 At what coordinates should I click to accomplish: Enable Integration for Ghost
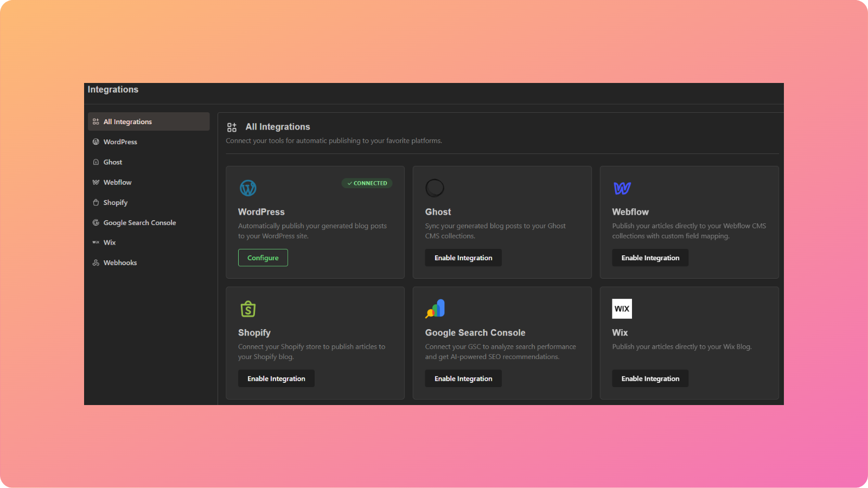[463, 258]
